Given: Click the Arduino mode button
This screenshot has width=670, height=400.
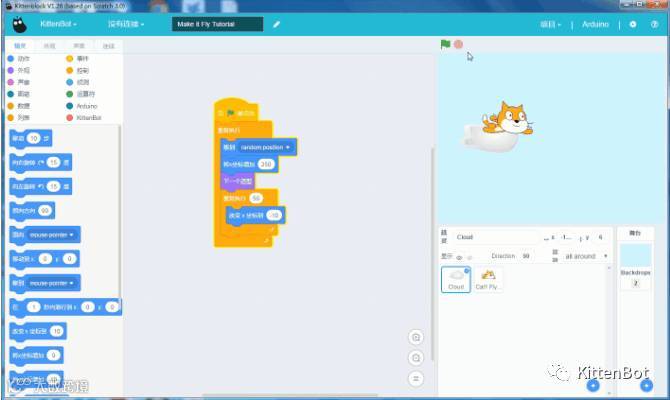Looking at the screenshot, I should pos(595,24).
